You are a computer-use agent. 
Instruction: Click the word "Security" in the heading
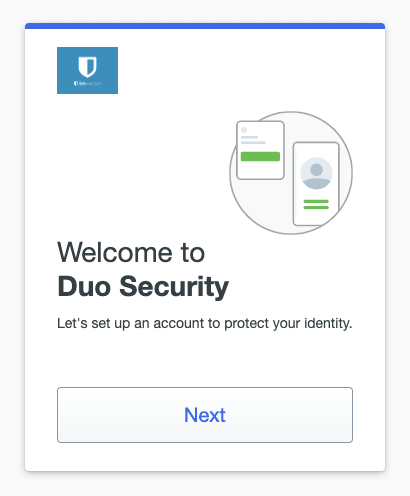tap(174, 287)
